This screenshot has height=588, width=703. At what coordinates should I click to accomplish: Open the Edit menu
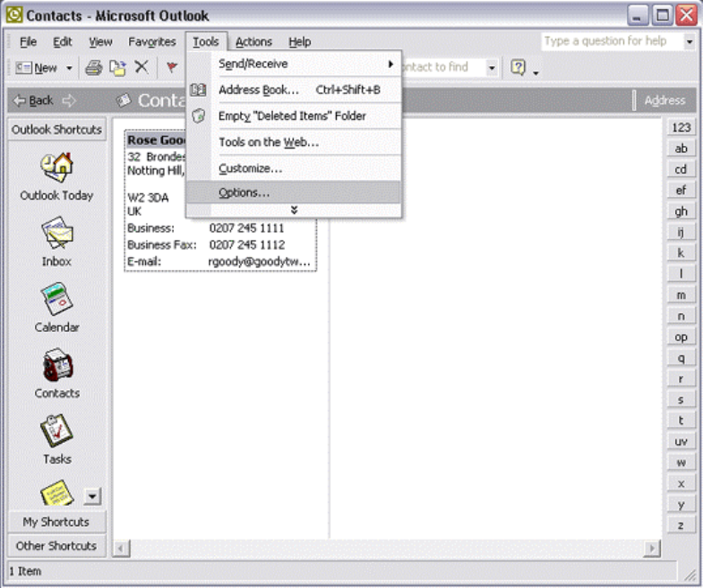pos(63,42)
